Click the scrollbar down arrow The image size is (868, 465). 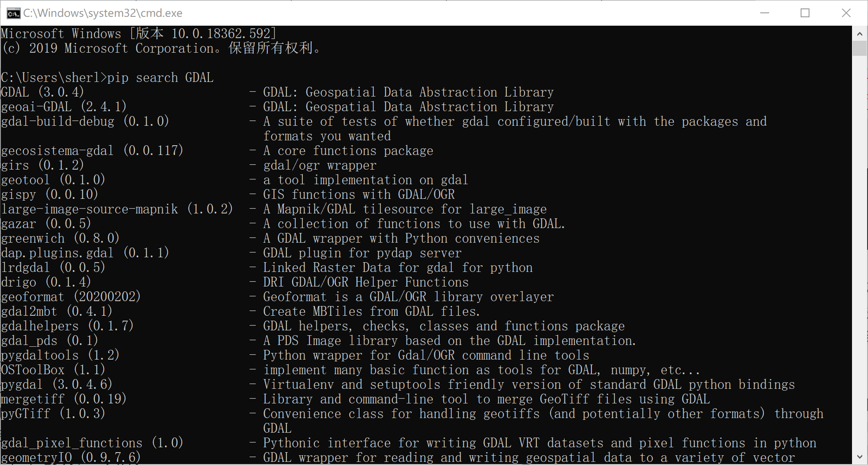pyautogui.click(x=860, y=457)
